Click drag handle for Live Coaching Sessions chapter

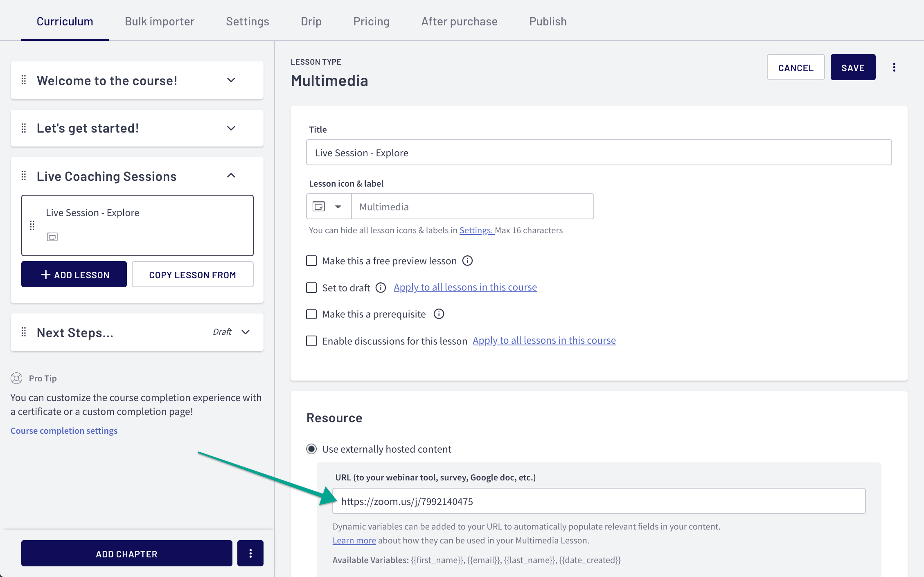pyautogui.click(x=24, y=176)
